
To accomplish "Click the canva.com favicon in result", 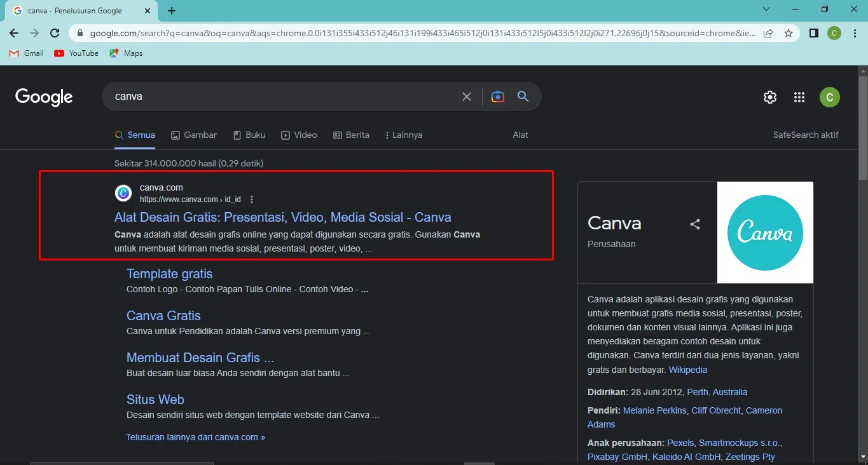I will (123, 193).
